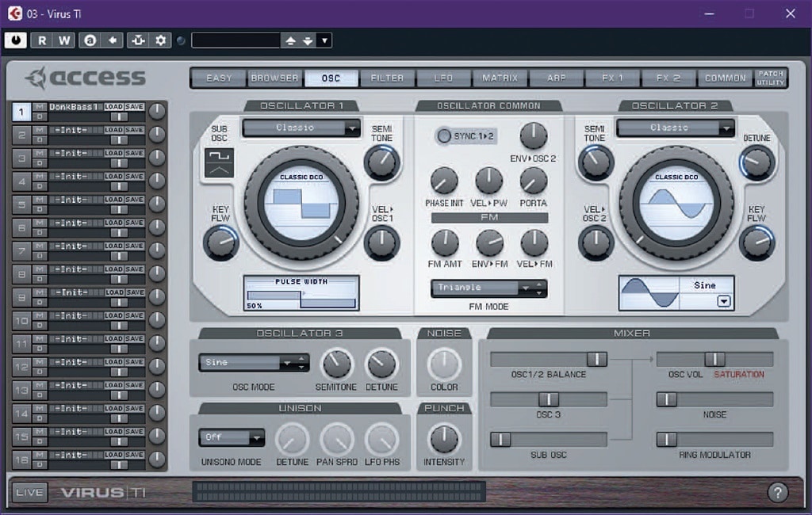Viewport: 812px width, 515px height.
Task: Open FM MODE Triangle dropdown
Action: pos(488,288)
